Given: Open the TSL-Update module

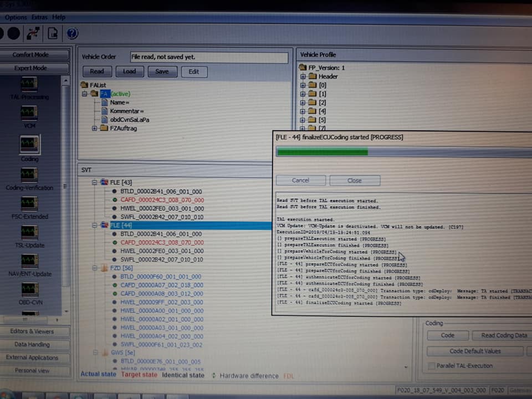Looking at the screenshot, I should point(29,233).
